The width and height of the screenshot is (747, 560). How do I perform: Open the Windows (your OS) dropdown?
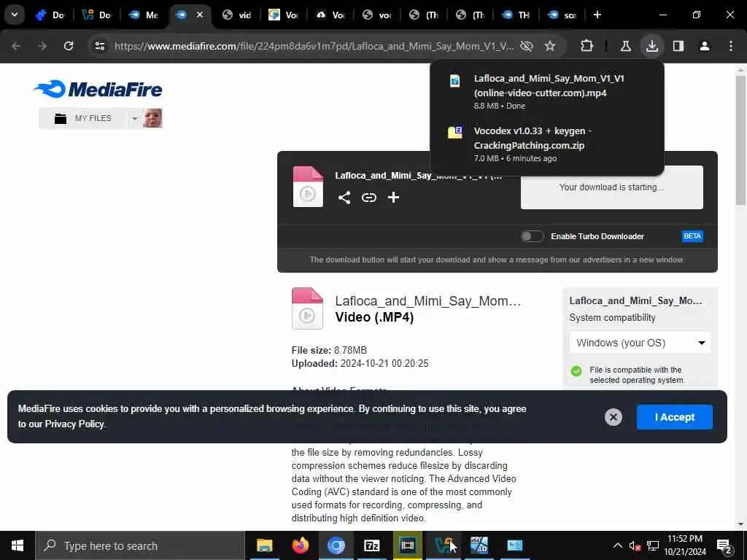click(640, 343)
